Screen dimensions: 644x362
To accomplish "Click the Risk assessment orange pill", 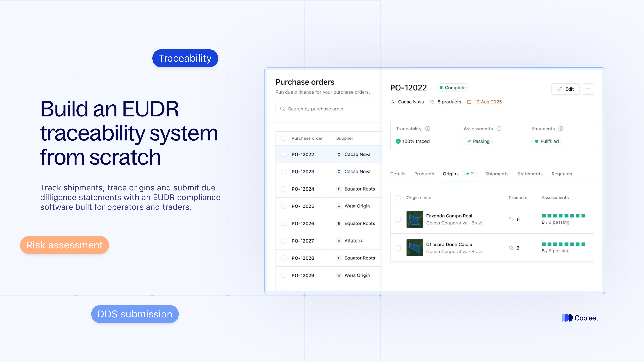I will [x=65, y=245].
